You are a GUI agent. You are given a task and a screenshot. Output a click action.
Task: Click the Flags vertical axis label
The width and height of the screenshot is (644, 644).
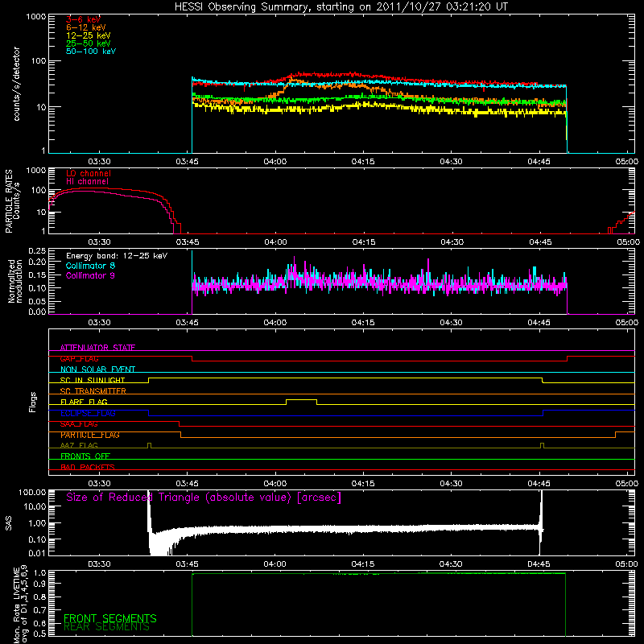33,402
